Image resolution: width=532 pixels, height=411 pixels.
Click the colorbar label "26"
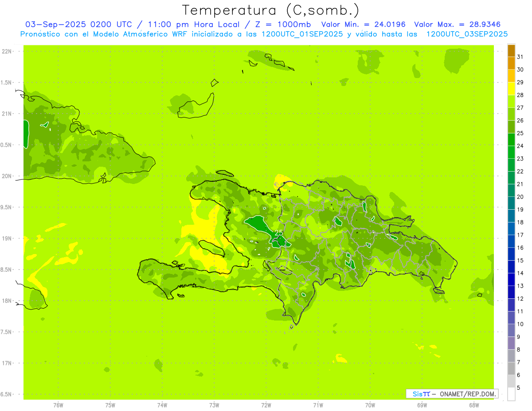(520, 120)
